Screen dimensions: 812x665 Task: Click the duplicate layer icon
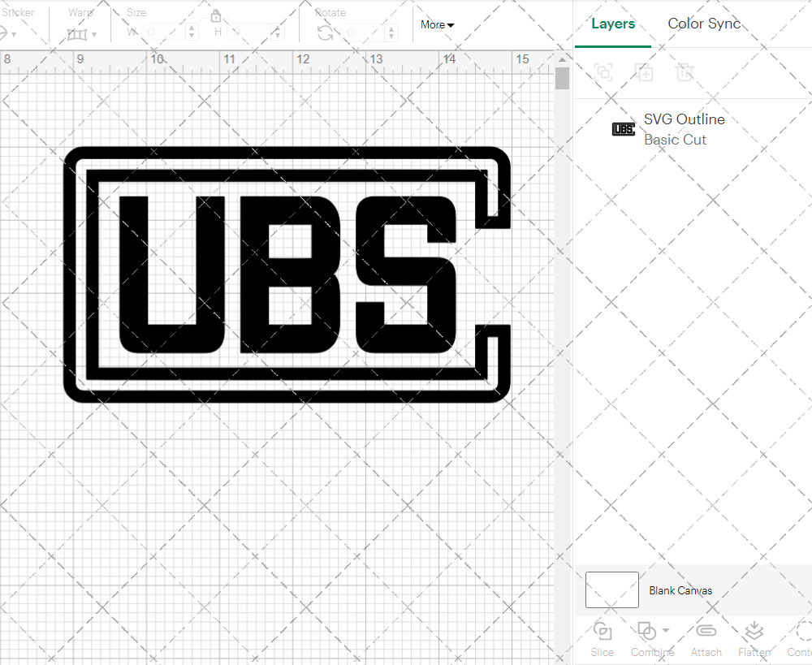tap(645, 73)
